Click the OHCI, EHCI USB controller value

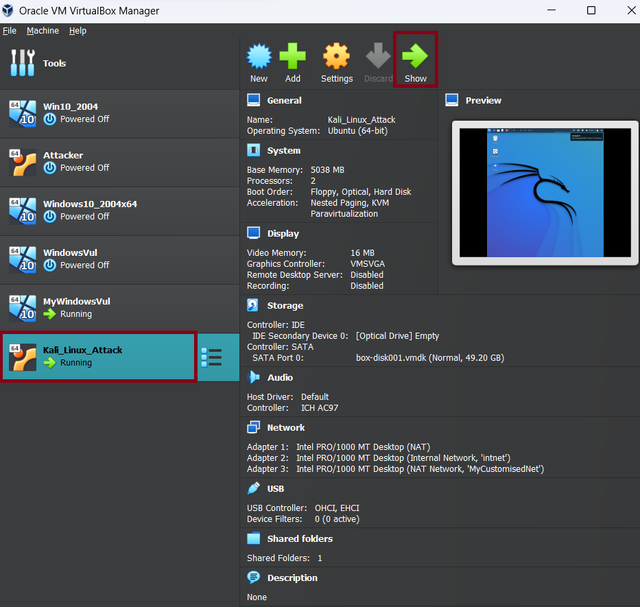pos(337,508)
